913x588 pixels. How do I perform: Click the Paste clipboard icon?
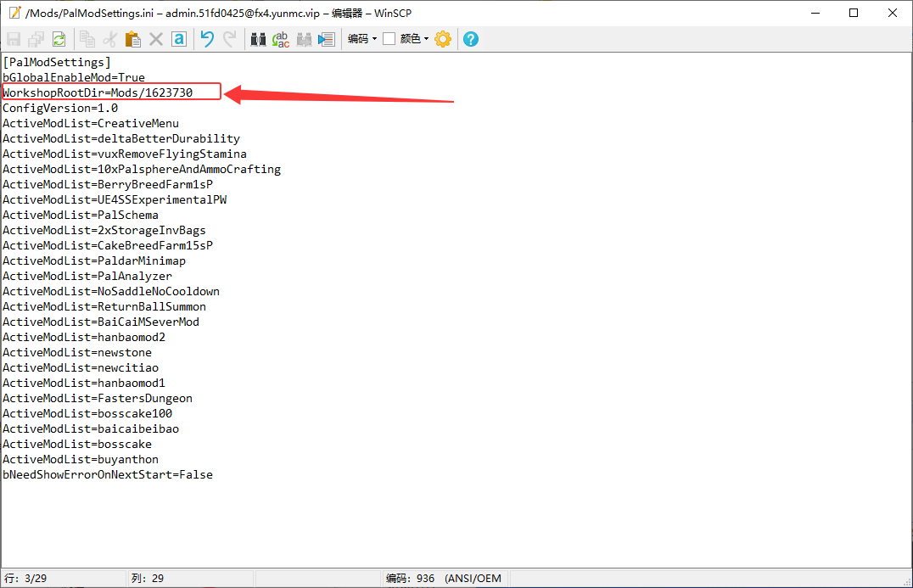[x=132, y=39]
